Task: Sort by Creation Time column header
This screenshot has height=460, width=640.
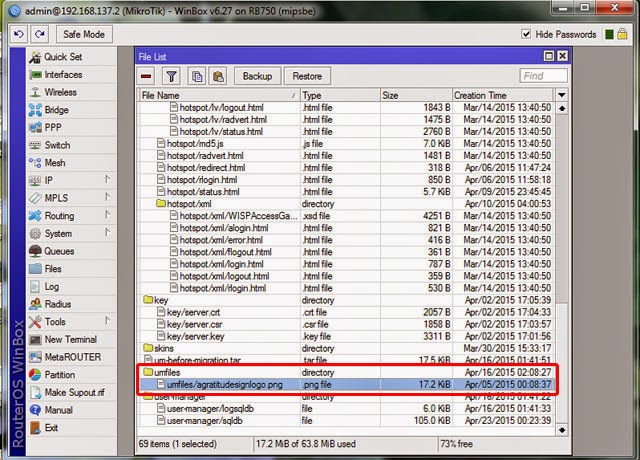Action: pyautogui.click(x=502, y=96)
